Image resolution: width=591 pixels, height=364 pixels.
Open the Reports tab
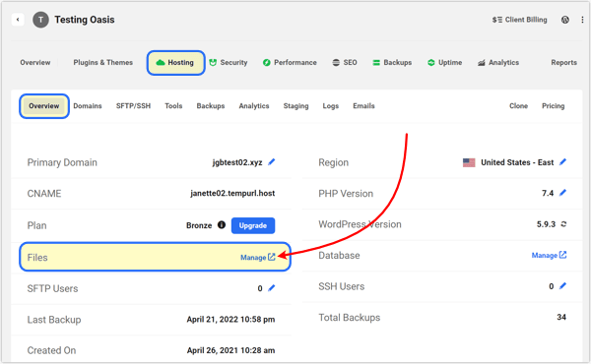(x=563, y=63)
